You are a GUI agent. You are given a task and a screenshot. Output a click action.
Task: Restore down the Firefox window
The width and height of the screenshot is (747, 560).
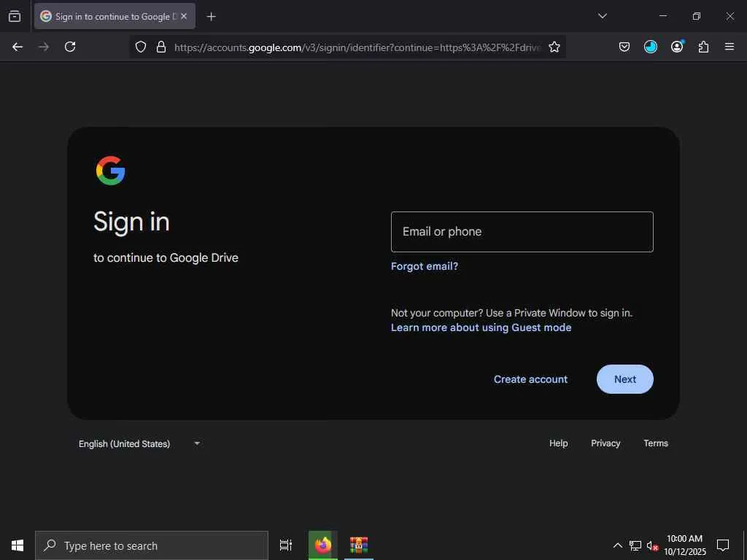tap(697, 16)
